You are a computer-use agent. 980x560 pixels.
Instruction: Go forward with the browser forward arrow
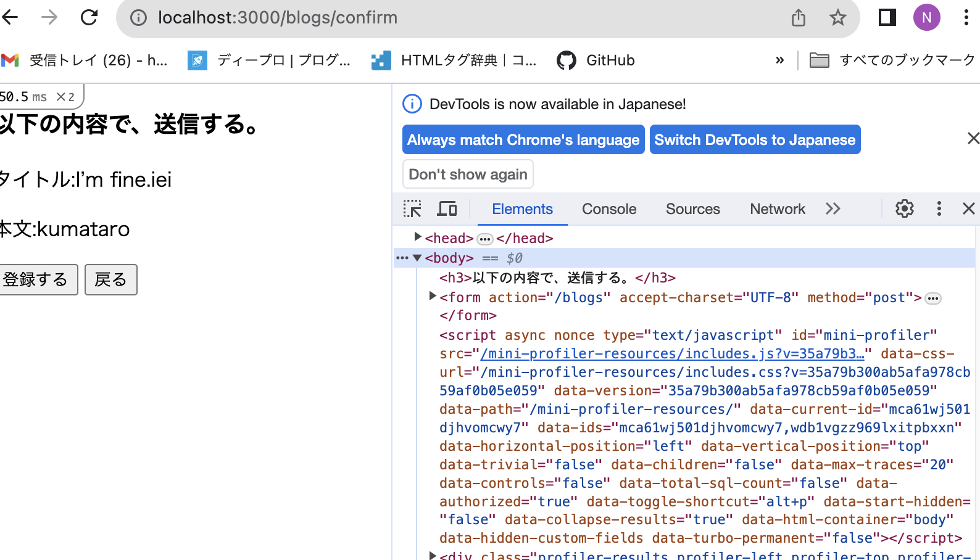(x=49, y=17)
